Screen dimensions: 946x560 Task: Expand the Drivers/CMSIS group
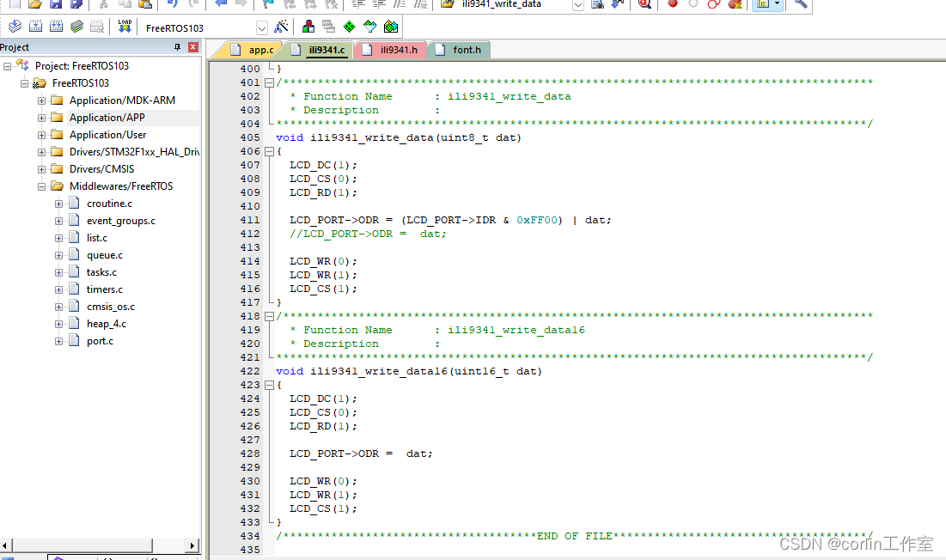[40, 168]
